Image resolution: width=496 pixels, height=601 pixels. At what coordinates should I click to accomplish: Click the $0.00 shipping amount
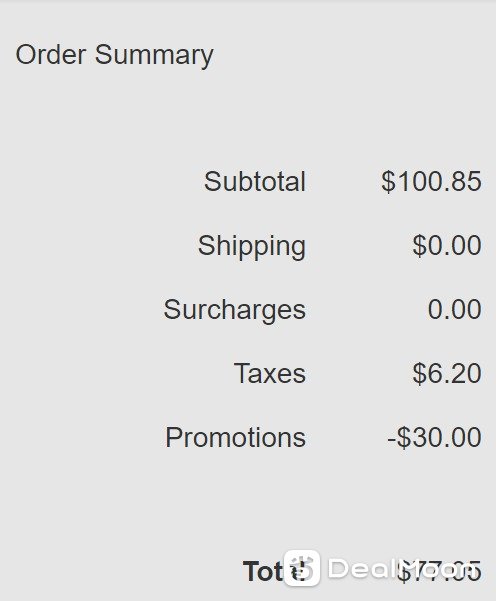click(447, 245)
